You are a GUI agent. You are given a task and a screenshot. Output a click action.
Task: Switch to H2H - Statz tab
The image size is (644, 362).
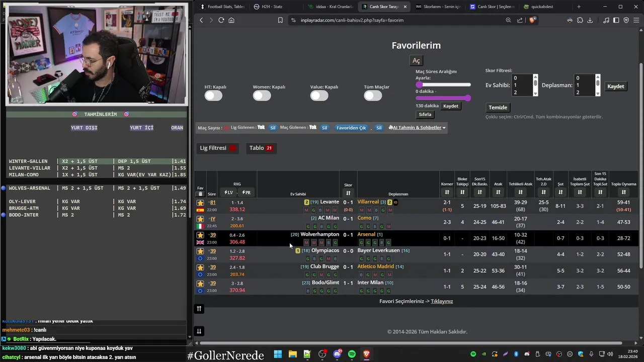click(x=272, y=7)
